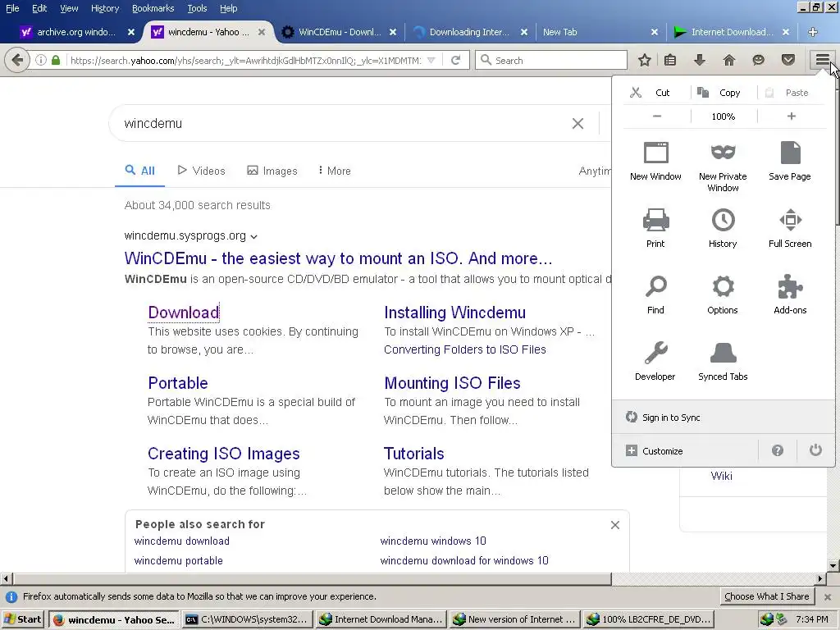Switch to Internet Download... tab
840x630 pixels.
point(731,32)
